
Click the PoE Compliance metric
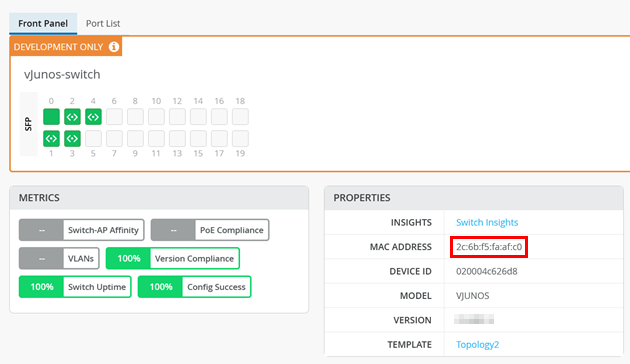210,230
